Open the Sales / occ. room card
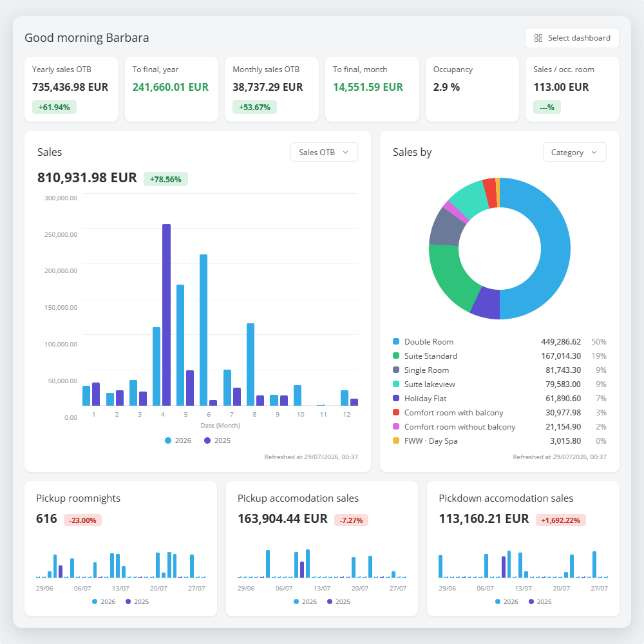The height and width of the screenshot is (644, 644). (x=573, y=89)
